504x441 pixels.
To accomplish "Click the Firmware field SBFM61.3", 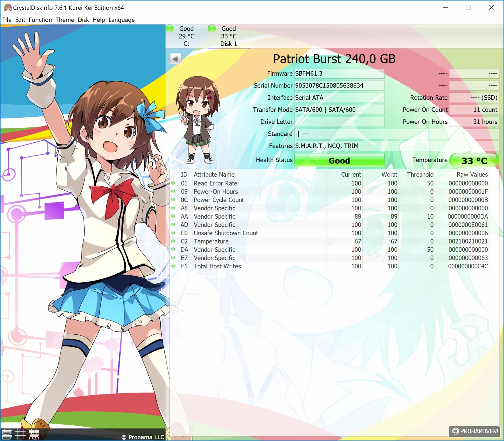I will [x=339, y=73].
